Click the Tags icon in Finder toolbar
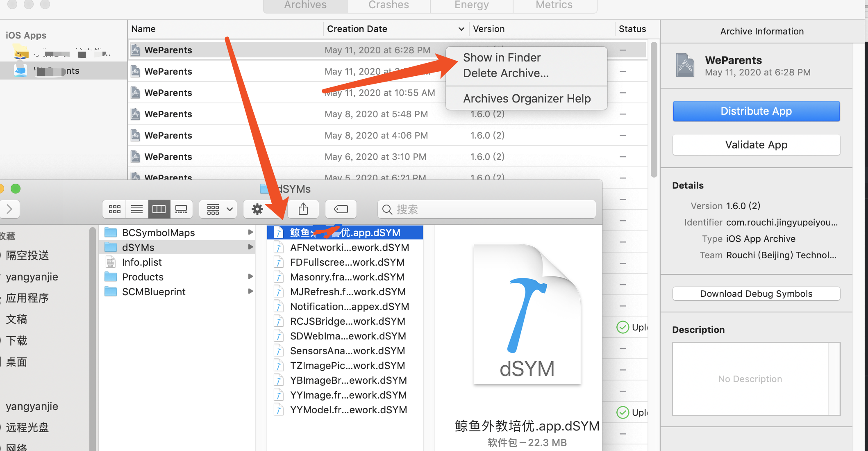868x451 pixels. point(341,209)
